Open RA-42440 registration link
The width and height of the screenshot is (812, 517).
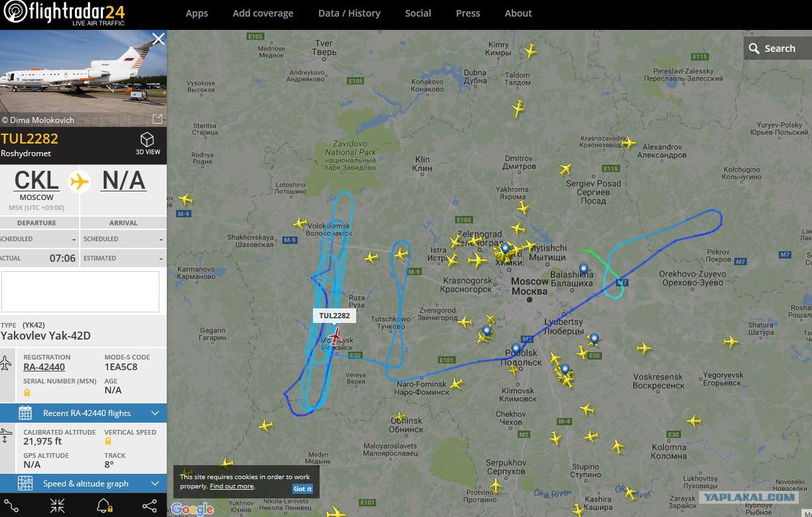(44, 367)
